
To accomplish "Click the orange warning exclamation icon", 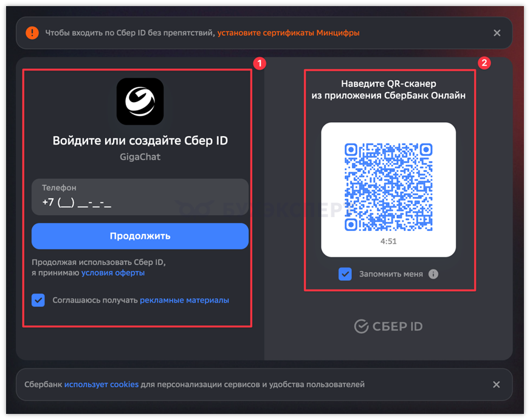I will pos(32,33).
